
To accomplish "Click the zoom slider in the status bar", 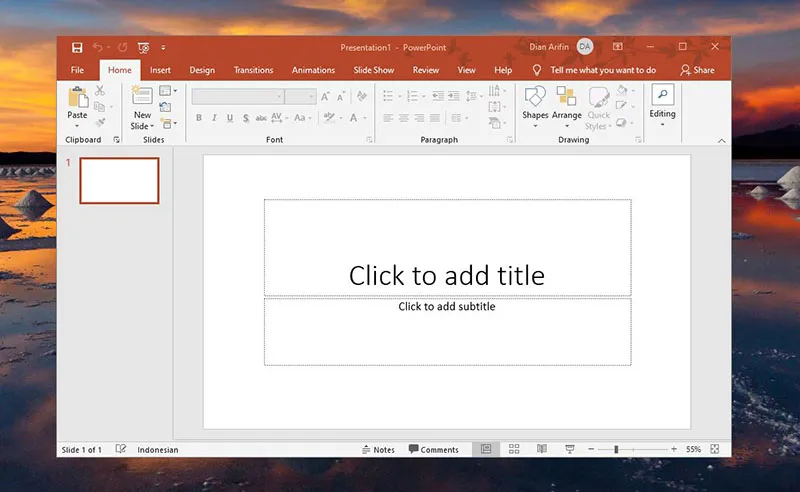I will [616, 450].
